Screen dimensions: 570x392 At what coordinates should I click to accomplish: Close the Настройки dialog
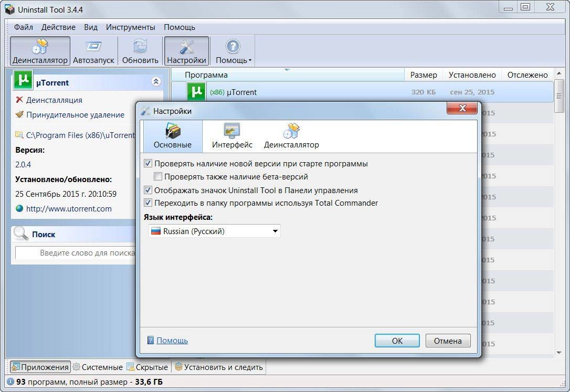462,108
